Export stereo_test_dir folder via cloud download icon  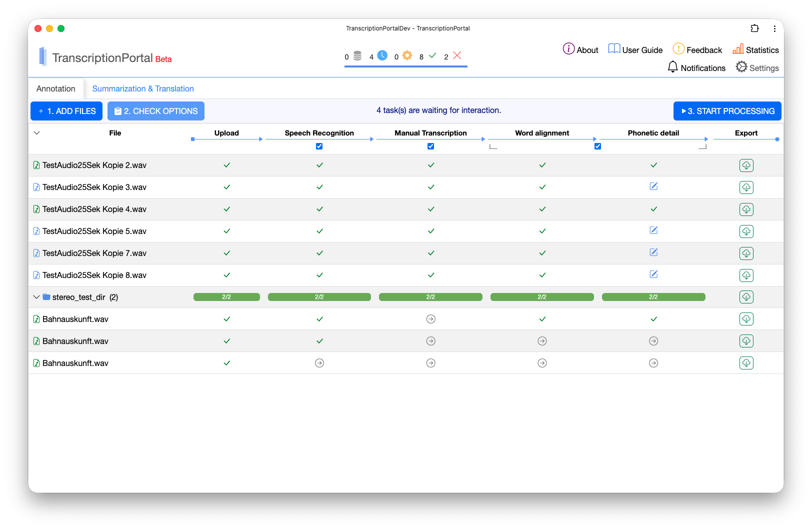click(746, 297)
